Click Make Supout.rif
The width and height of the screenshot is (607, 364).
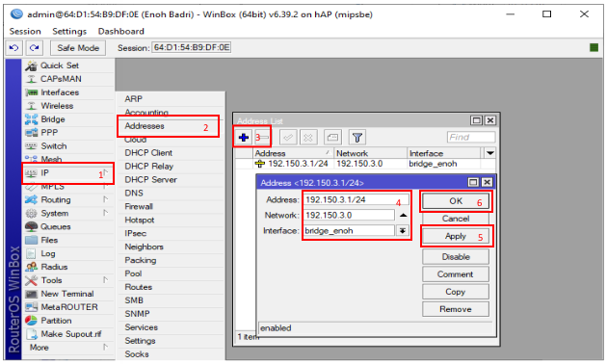pyautogui.click(x=68, y=334)
